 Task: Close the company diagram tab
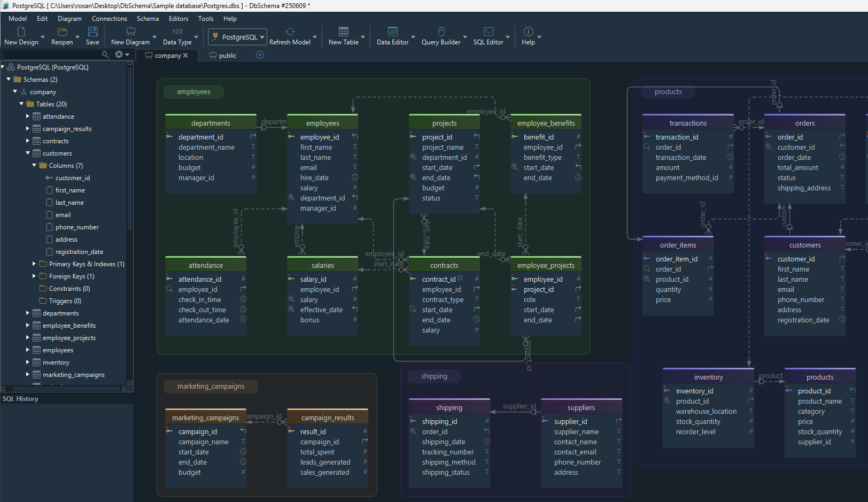(185, 56)
